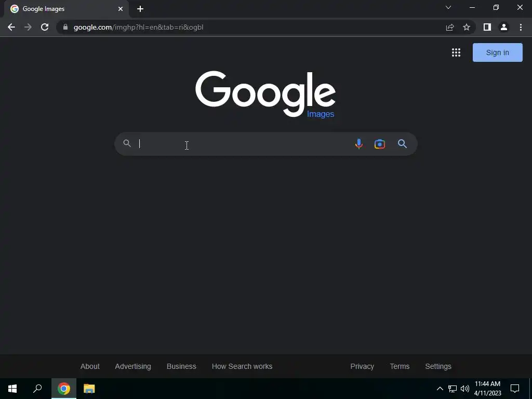532x399 pixels.
Task: Go back to the previous page
Action: click(x=11, y=27)
